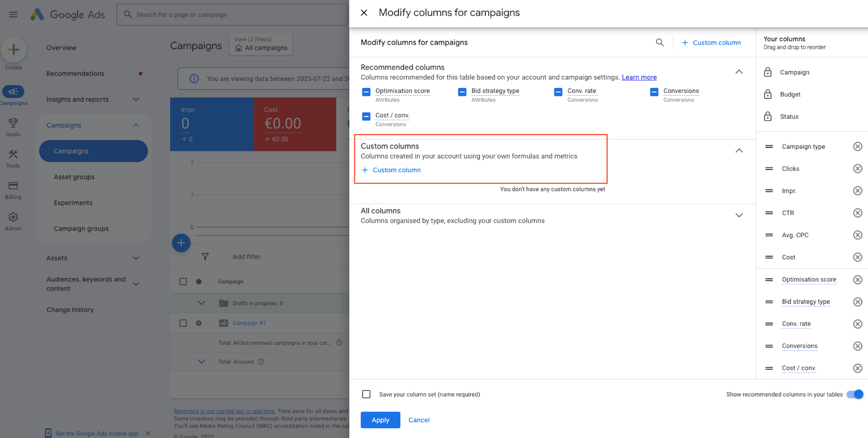Remove Impr. from your columns

pyautogui.click(x=857, y=191)
